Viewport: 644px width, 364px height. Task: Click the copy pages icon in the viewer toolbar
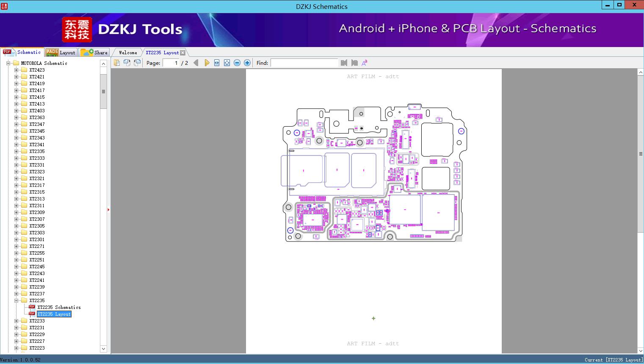click(x=117, y=63)
